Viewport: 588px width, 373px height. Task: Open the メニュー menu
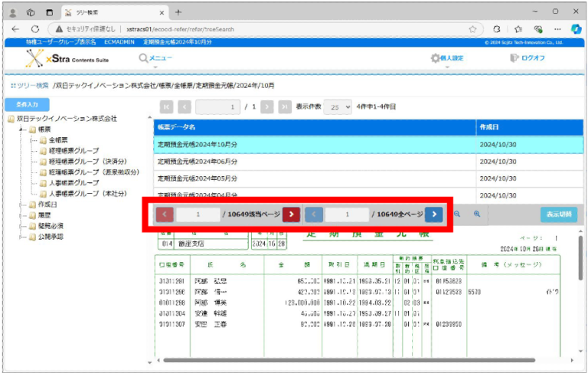point(155,58)
